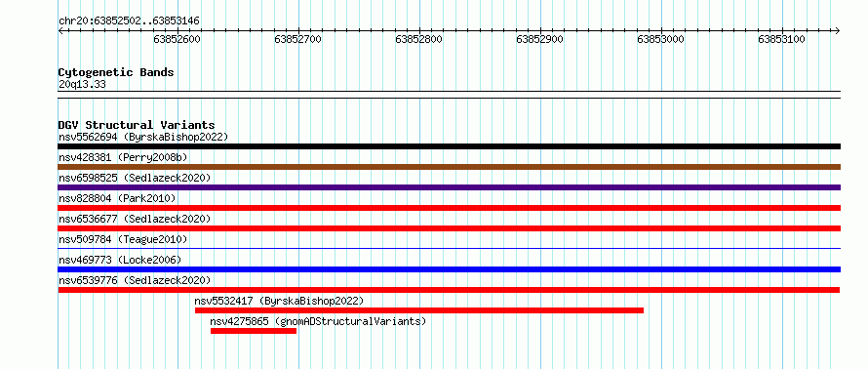
Task: Click the ruler's right arrow end
Action: tap(837, 31)
